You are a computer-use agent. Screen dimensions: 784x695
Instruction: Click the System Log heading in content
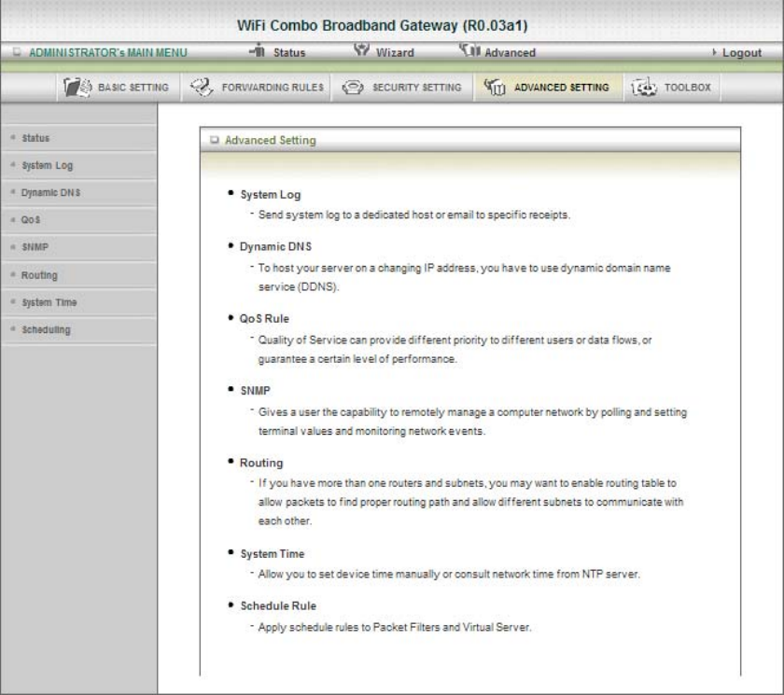(x=271, y=194)
